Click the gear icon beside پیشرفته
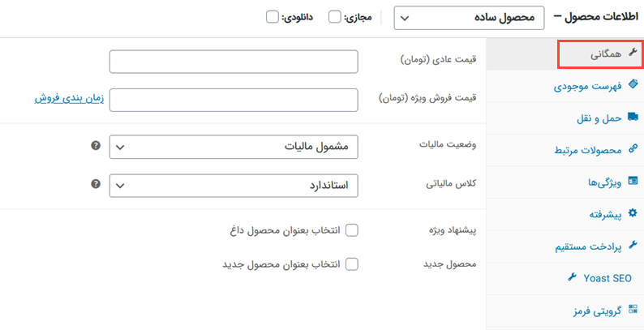The width and height of the screenshot is (644, 330). (633, 213)
